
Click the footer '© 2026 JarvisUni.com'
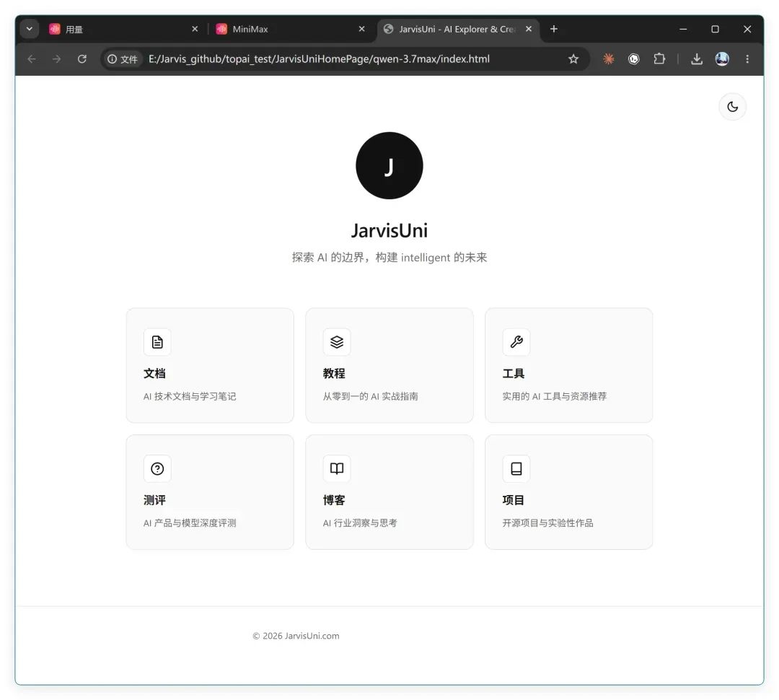click(296, 636)
